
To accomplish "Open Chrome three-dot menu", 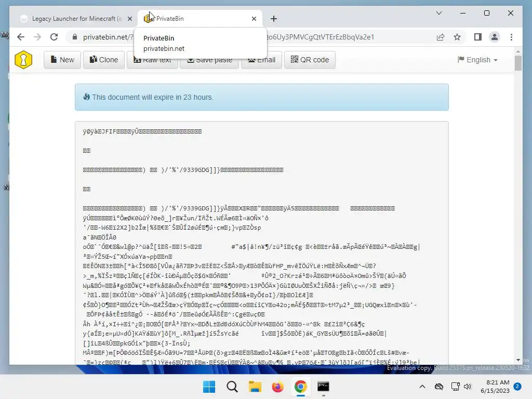I will (511, 37).
